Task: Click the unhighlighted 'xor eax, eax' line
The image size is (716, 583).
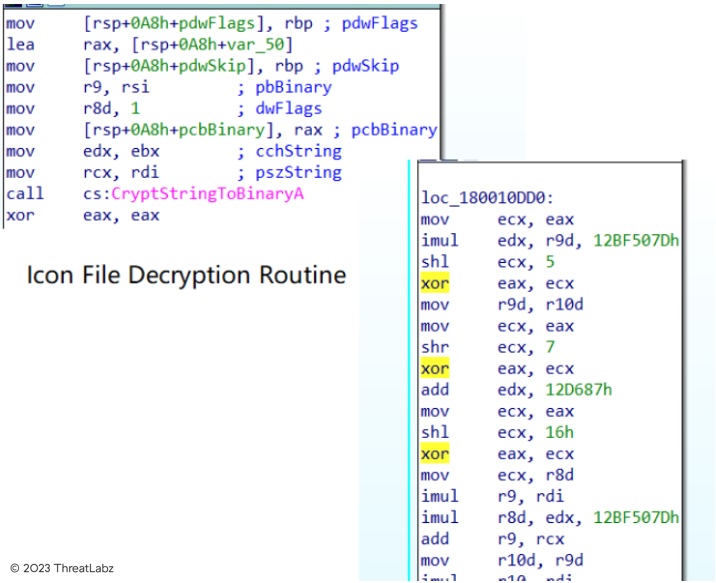Action: pos(82,215)
